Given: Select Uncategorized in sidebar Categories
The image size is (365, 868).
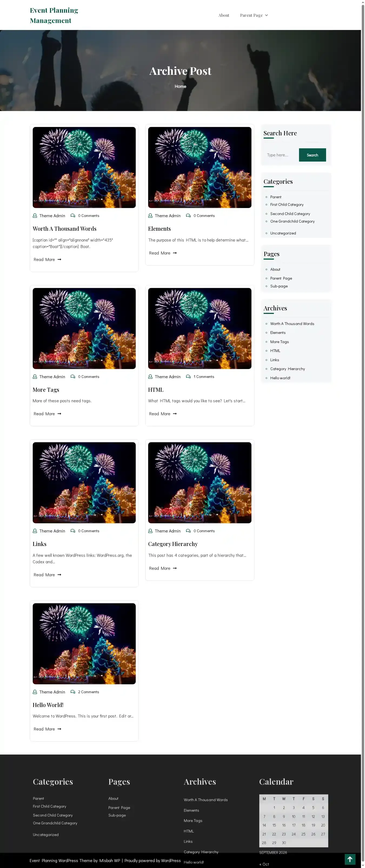Looking at the screenshot, I should point(283,233).
